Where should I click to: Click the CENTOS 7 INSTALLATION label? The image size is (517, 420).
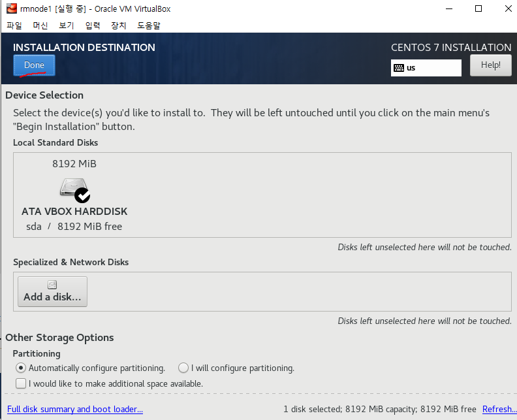(451, 48)
